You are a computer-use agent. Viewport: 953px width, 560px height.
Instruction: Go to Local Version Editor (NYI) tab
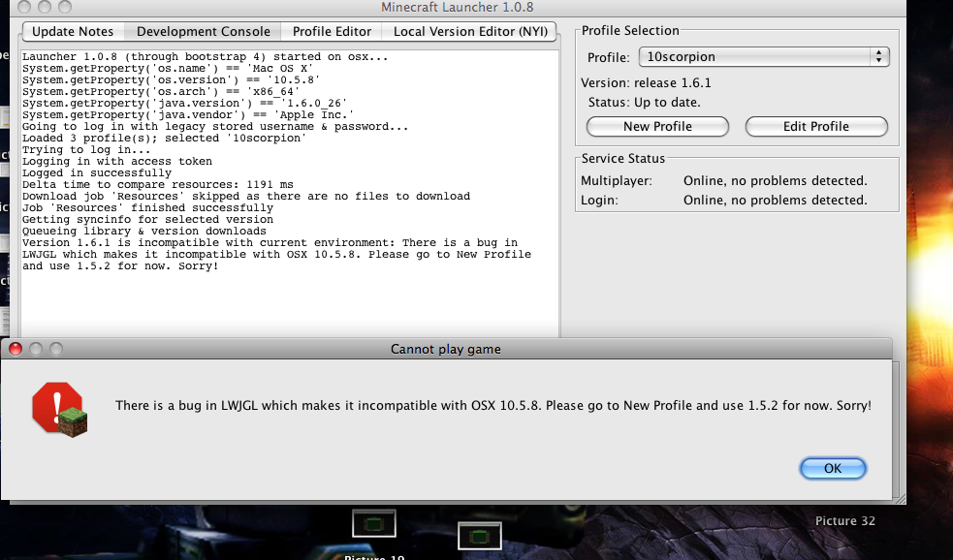click(470, 32)
